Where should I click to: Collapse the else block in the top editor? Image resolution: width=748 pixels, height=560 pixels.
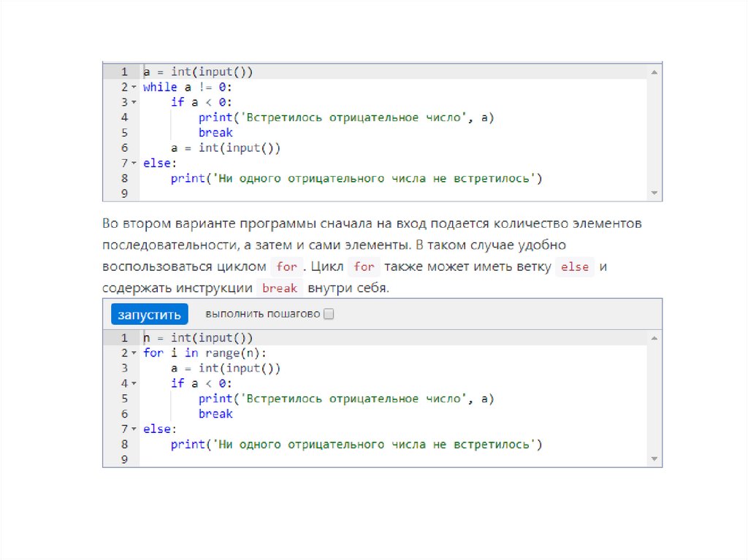[x=134, y=164]
